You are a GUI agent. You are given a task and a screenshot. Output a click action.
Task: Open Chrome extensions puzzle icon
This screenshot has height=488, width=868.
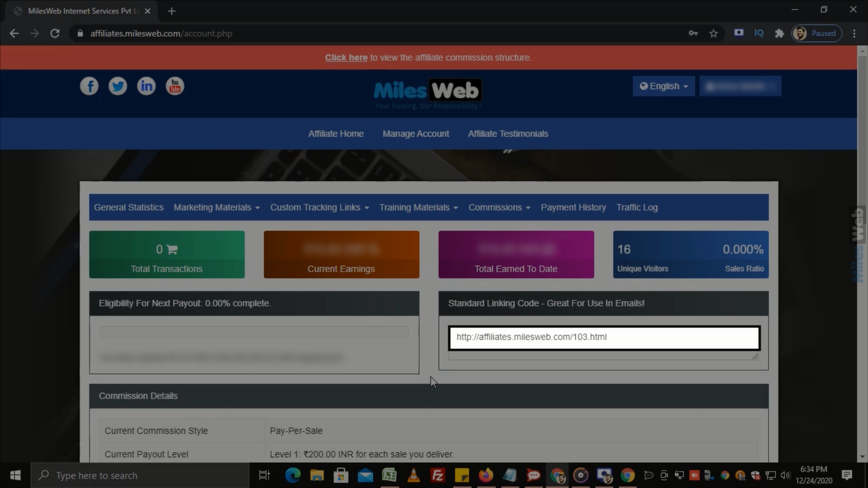(779, 33)
